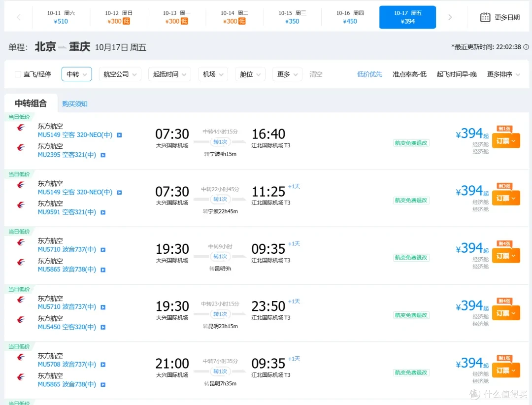Open flight MU5450 空客320 link
The height and width of the screenshot is (405, 532).
(x=67, y=327)
